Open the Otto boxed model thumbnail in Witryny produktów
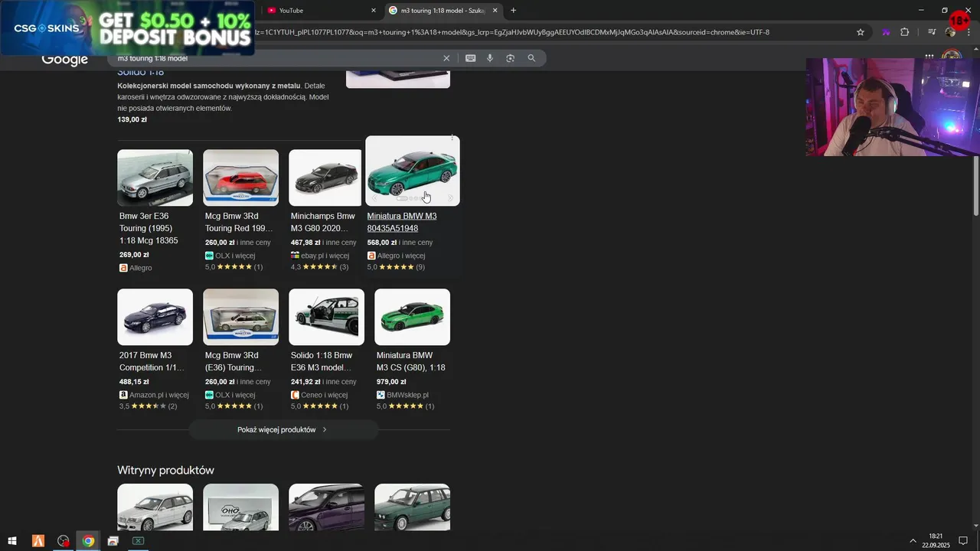 [240, 507]
